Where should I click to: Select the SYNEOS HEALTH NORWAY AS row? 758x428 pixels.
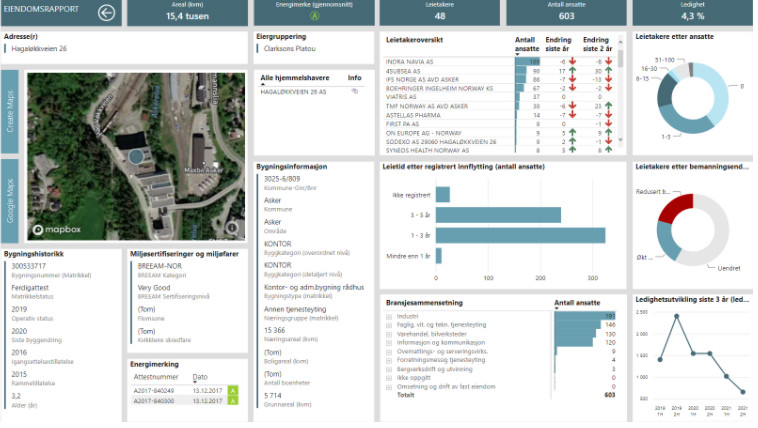pyautogui.click(x=499, y=150)
